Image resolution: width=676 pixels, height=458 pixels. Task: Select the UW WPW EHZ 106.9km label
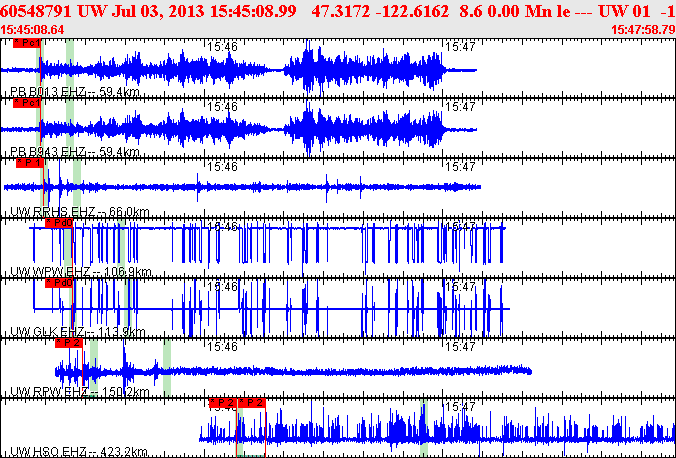80,272
